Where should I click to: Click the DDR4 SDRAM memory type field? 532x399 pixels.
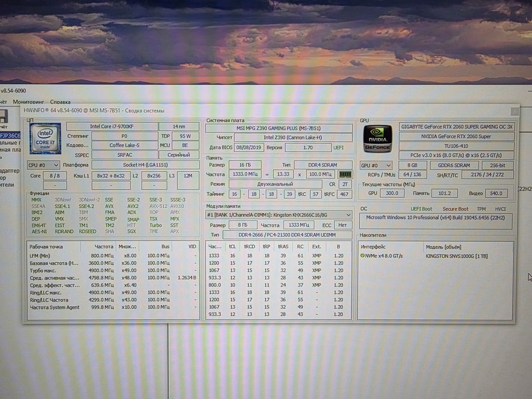(x=323, y=165)
